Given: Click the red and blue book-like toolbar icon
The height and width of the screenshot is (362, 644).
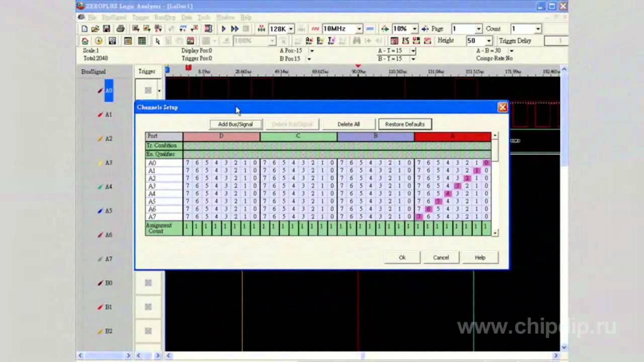Looking at the screenshot, I should [x=208, y=29].
